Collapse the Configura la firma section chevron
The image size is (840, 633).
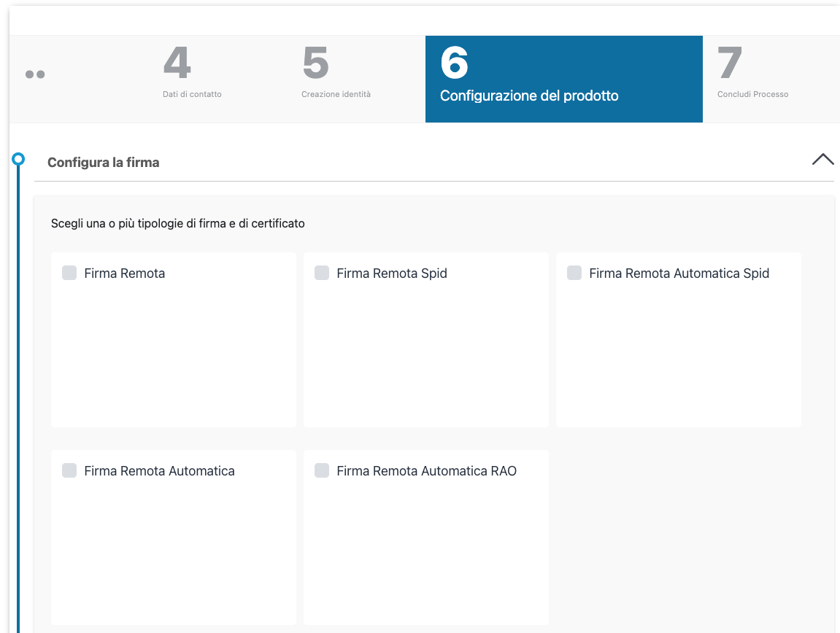coord(822,160)
